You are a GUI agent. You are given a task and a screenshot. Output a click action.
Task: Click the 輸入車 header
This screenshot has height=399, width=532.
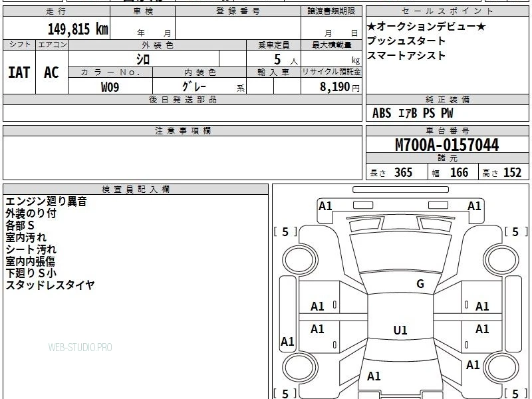pos(273,72)
